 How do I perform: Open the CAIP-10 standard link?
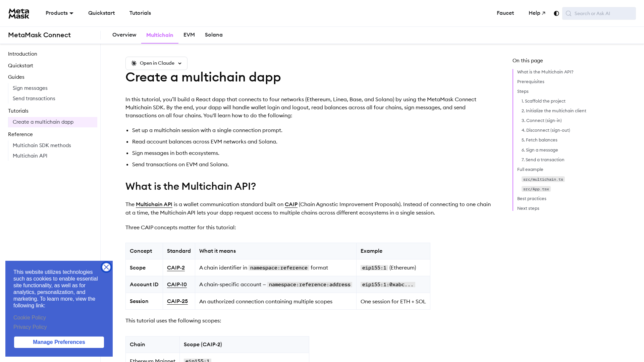[x=177, y=285]
